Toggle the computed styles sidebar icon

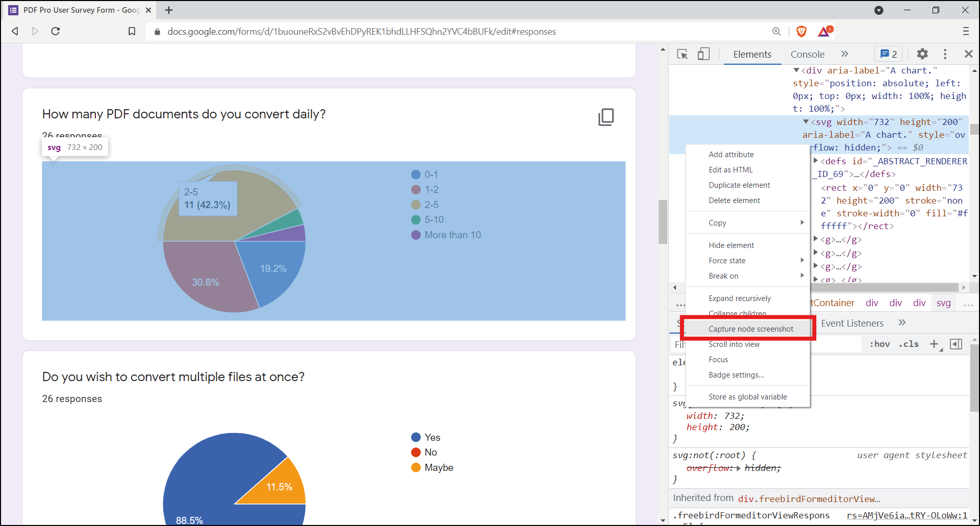pyautogui.click(x=956, y=344)
